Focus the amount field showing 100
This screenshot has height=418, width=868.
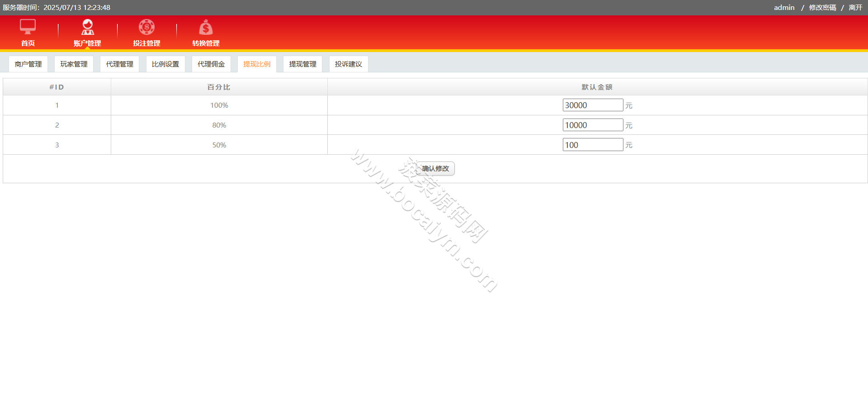(593, 145)
